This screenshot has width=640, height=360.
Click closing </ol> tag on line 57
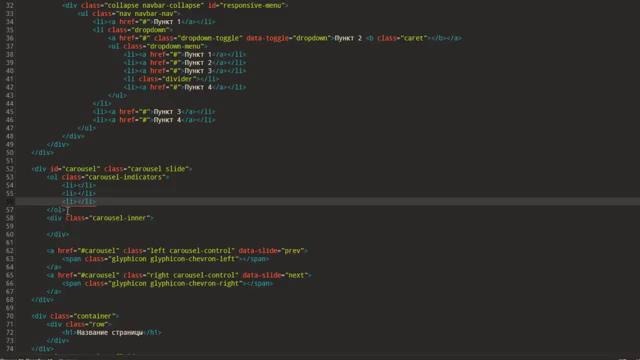(x=56, y=209)
